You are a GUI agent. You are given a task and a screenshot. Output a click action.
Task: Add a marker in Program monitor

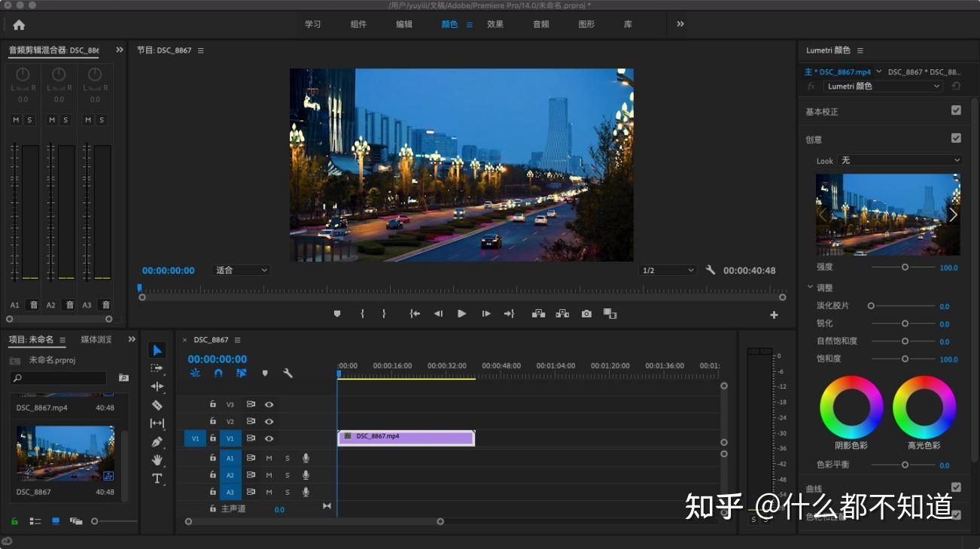[x=337, y=314]
